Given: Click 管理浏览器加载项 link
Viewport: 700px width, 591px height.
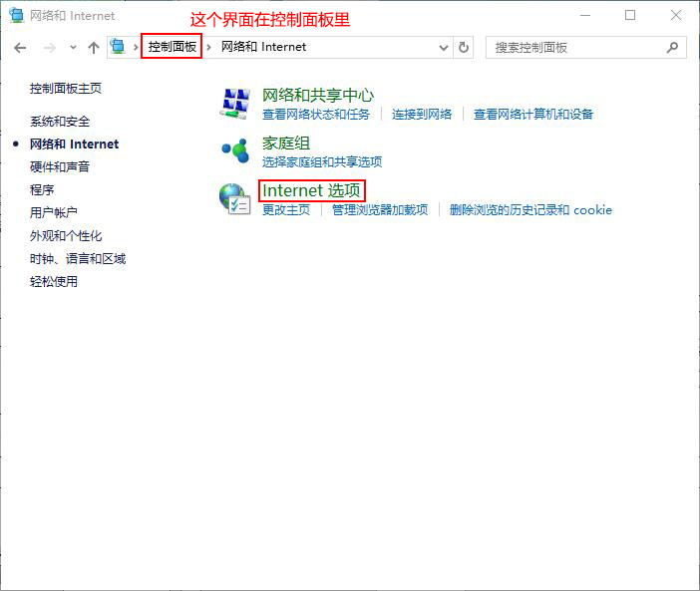Looking at the screenshot, I should pos(380,209).
